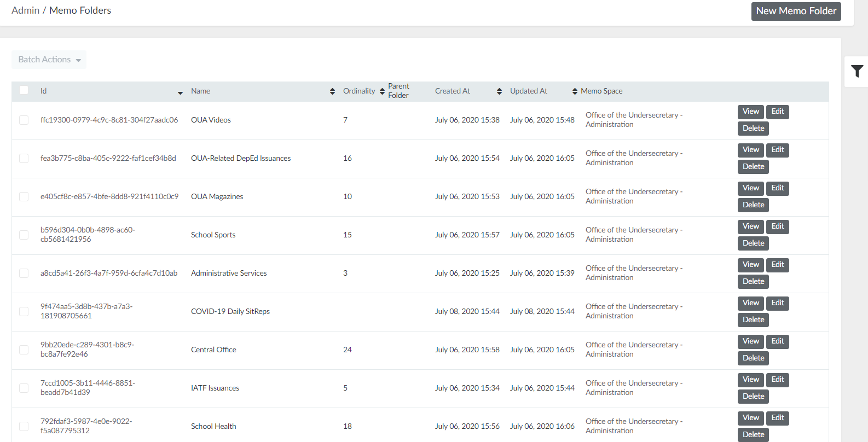Click the ordinality value 24
The width and height of the screenshot is (868, 442).
(x=348, y=350)
